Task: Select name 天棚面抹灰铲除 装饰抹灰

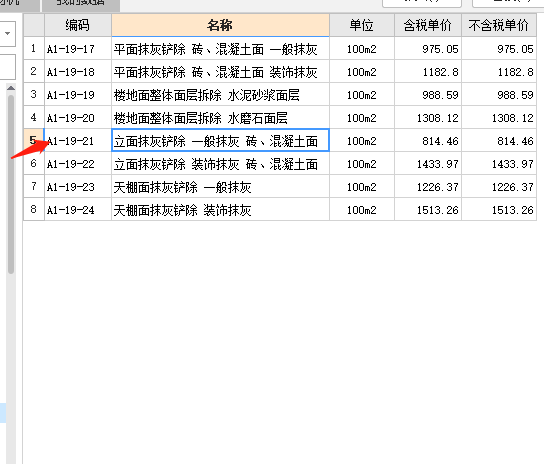Action: pyautogui.click(x=220, y=210)
